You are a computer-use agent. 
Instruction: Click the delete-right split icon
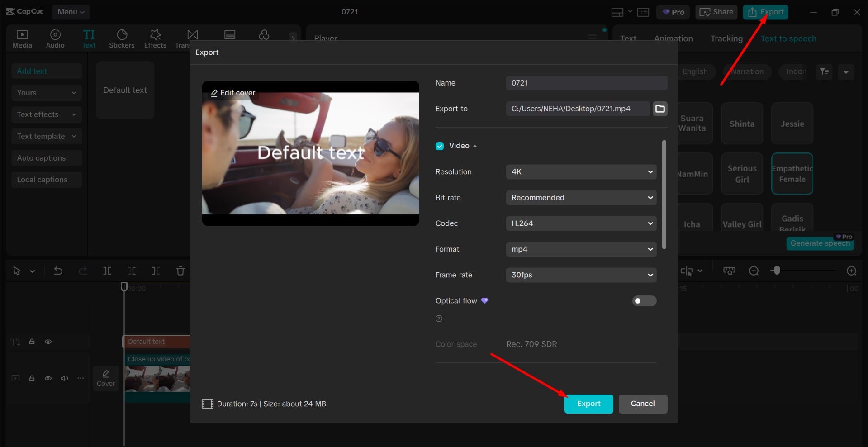pyautogui.click(x=156, y=271)
